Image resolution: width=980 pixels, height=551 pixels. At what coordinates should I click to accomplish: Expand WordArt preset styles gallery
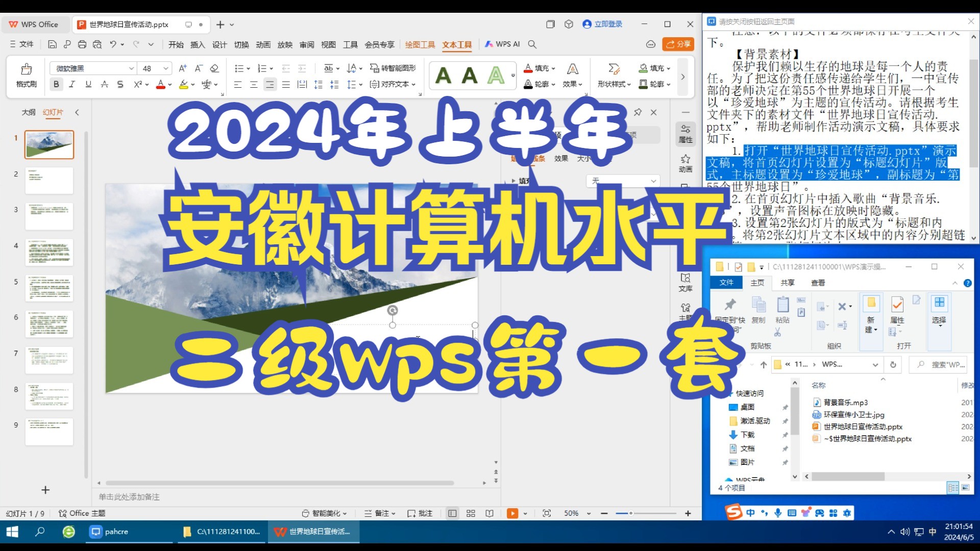point(513,76)
